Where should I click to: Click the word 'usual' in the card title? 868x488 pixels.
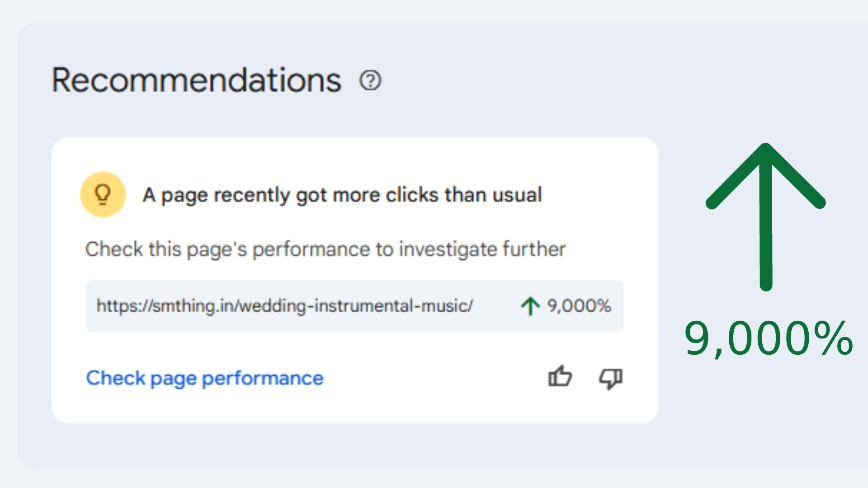[x=517, y=195]
